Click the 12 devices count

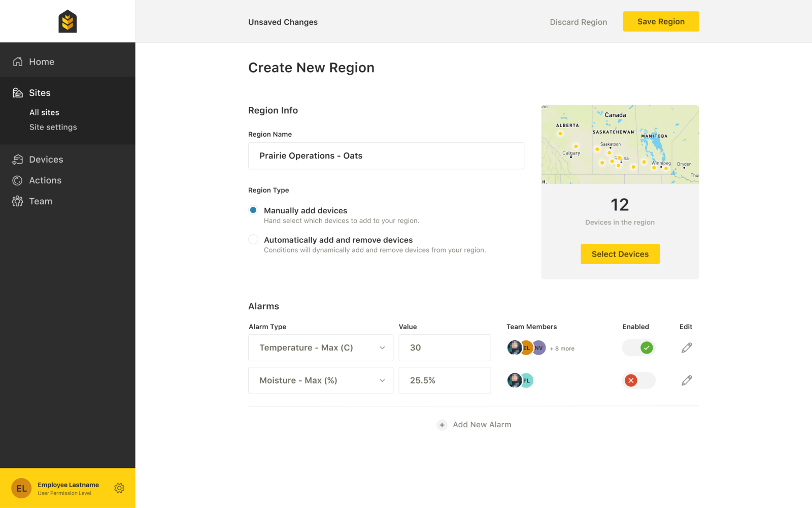tap(620, 205)
